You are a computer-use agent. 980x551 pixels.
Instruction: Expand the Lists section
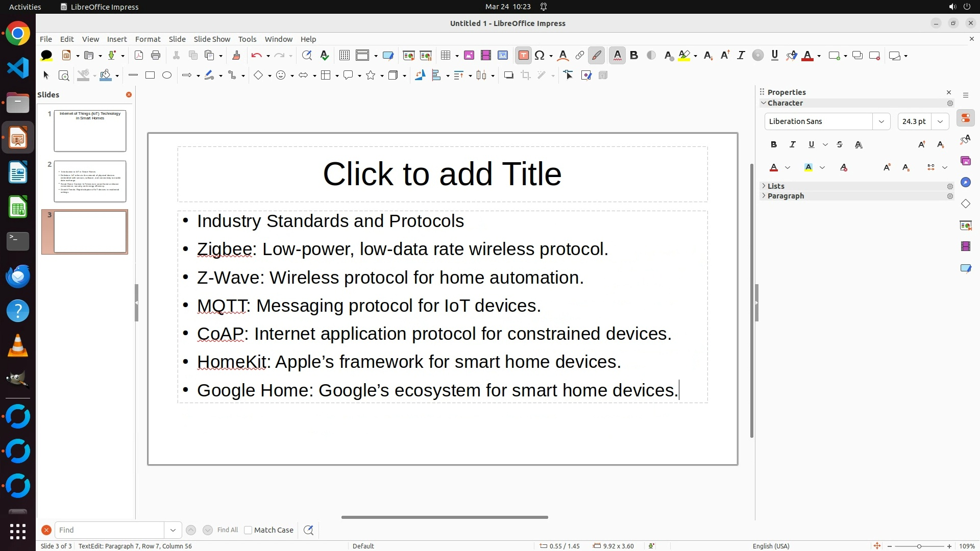point(776,186)
